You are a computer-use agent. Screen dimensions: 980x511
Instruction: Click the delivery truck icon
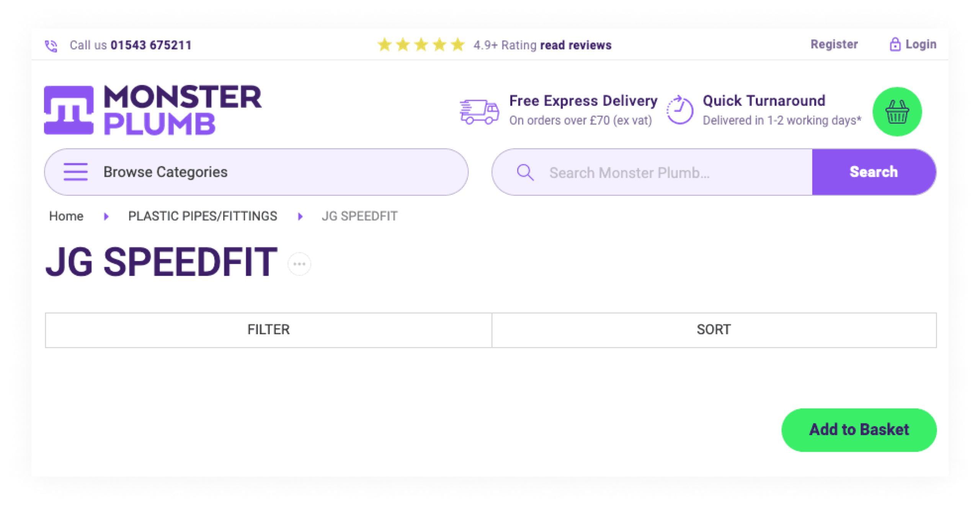pyautogui.click(x=479, y=112)
